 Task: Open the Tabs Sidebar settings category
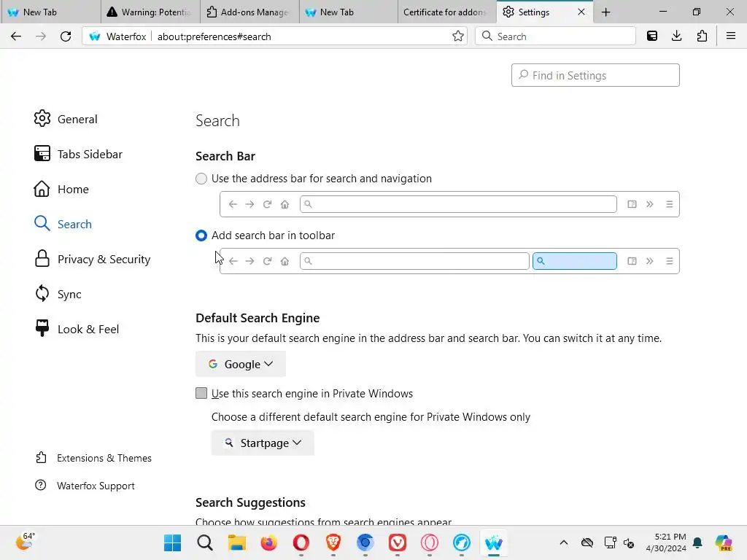pos(78,155)
